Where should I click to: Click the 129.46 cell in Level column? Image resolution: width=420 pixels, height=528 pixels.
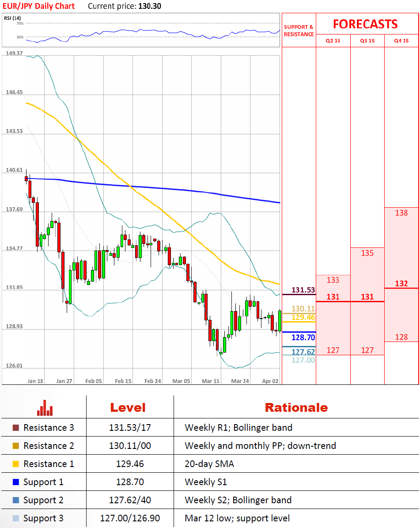(130, 464)
